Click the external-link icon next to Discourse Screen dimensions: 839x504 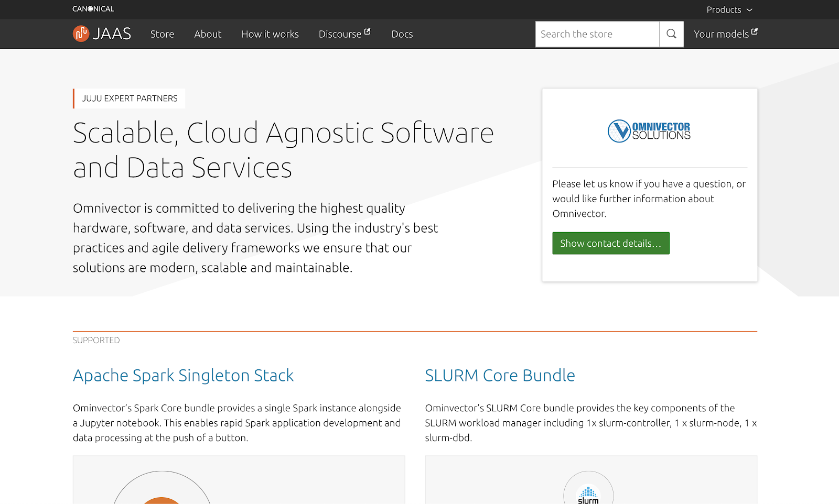click(x=368, y=31)
